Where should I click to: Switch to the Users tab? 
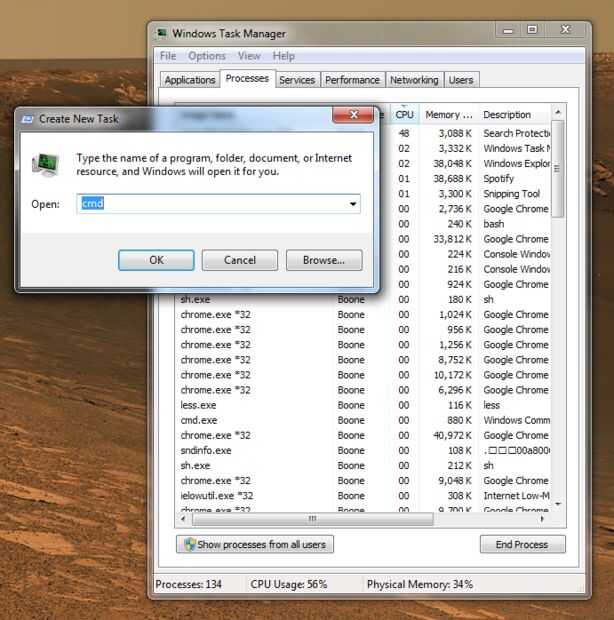pos(461,80)
